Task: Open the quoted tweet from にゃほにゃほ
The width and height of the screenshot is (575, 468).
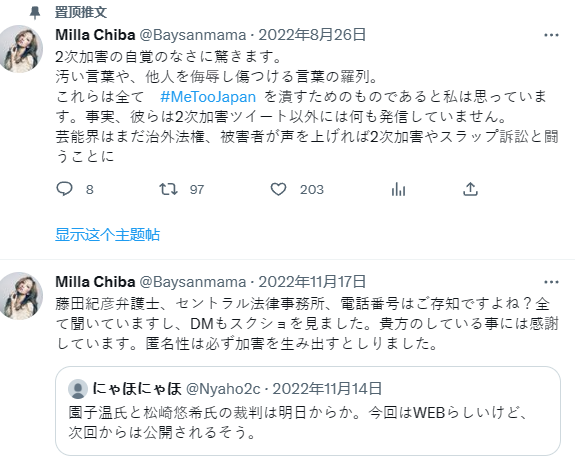Action: [x=308, y=411]
